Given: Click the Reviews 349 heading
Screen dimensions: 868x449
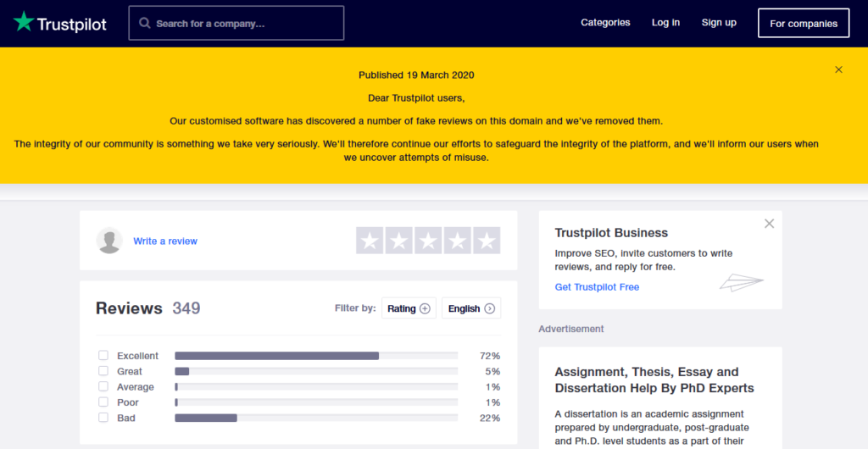Looking at the screenshot, I should point(147,308).
